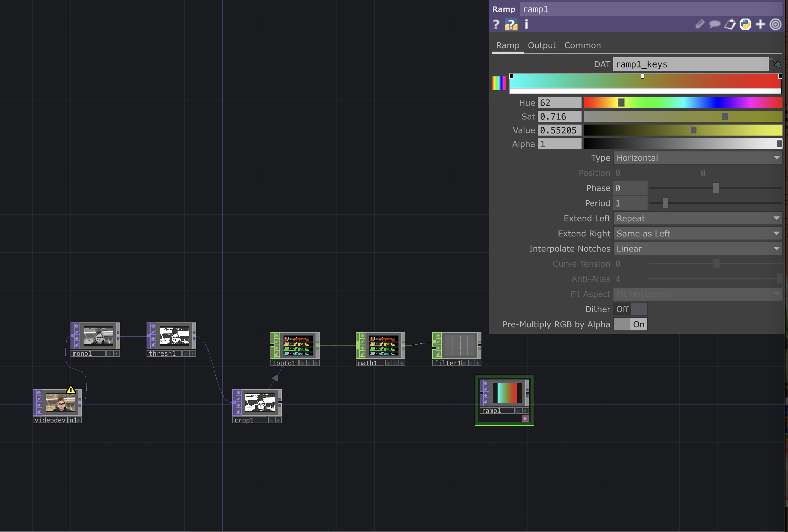Image resolution: width=788 pixels, height=532 pixels.
Task: Open the Interpolate Notches Linear dropdown
Action: [698, 248]
